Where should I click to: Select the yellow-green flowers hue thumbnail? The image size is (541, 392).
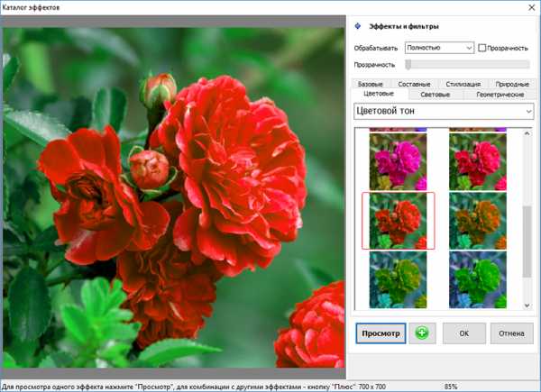click(398, 279)
